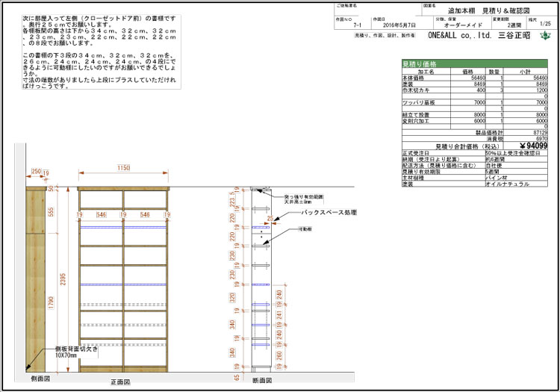Click the customer request note text box
This screenshot has width=560, height=392.
click(x=102, y=52)
